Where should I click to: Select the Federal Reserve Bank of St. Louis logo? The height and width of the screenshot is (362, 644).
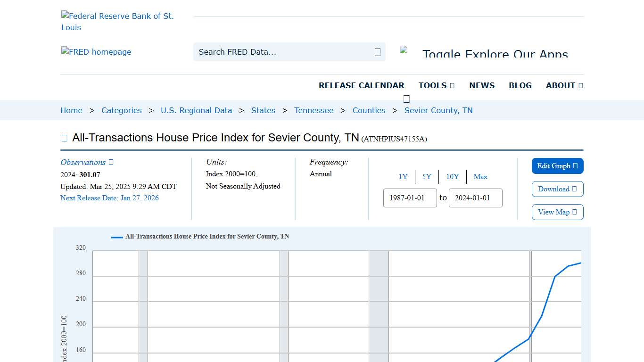tap(118, 21)
